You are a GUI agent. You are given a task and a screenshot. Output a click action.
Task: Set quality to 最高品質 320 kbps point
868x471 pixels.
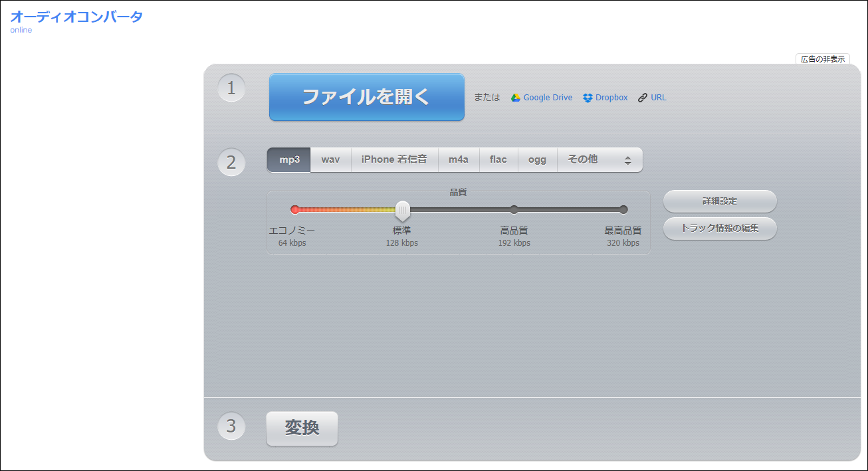(x=623, y=210)
